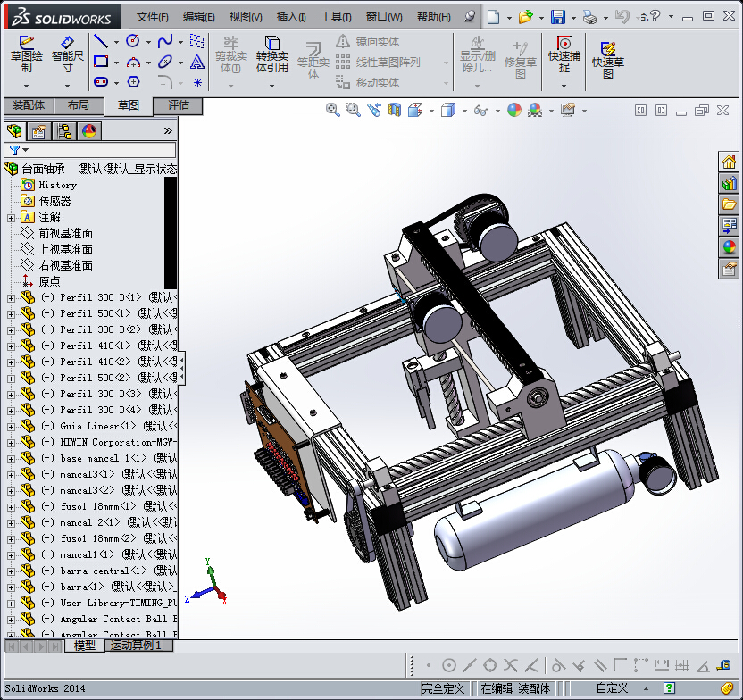
Task: Open the DisplayManager tab icon
Action: (89, 130)
